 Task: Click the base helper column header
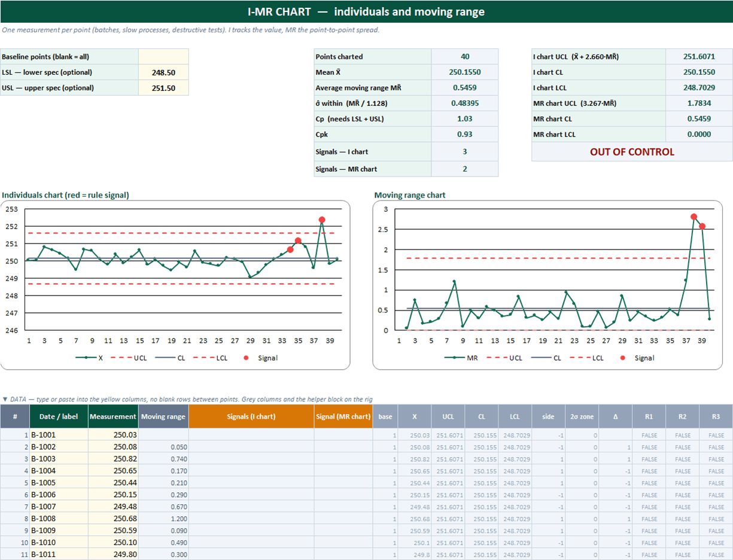tap(385, 416)
